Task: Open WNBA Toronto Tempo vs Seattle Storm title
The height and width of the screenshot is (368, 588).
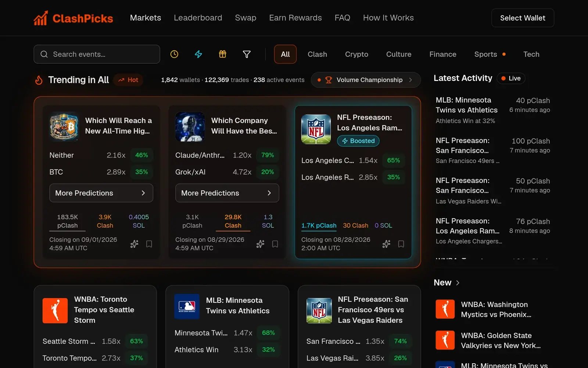Action: [104, 310]
